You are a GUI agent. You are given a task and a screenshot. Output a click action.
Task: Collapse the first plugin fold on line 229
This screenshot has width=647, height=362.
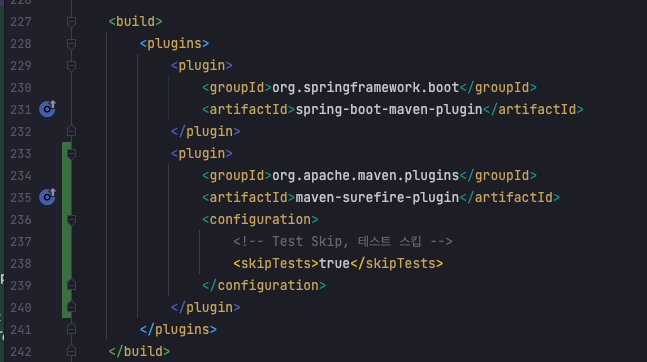[x=71, y=65]
